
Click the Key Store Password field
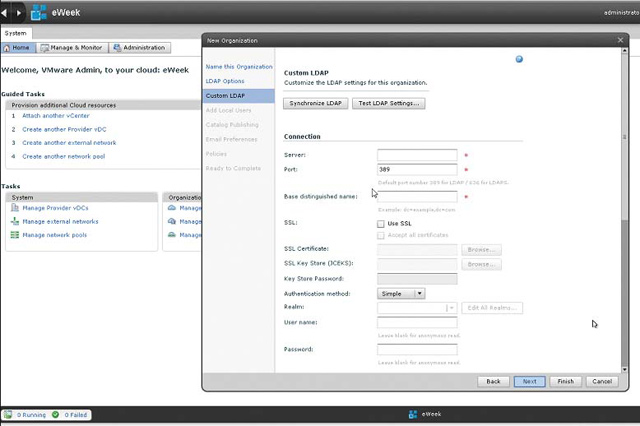[417, 279]
